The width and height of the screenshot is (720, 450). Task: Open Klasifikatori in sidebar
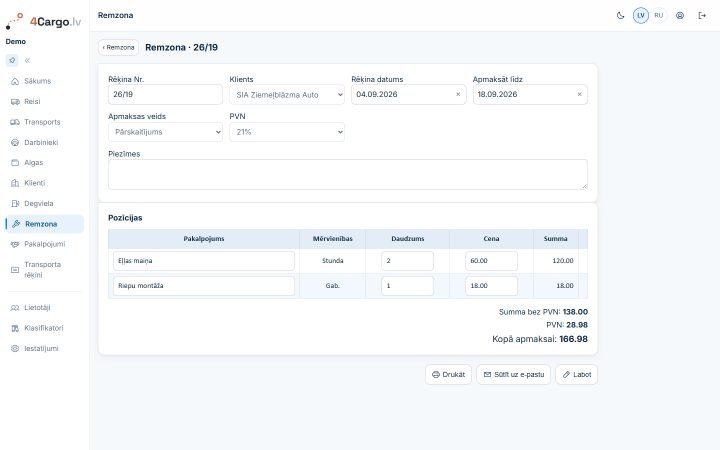point(45,328)
